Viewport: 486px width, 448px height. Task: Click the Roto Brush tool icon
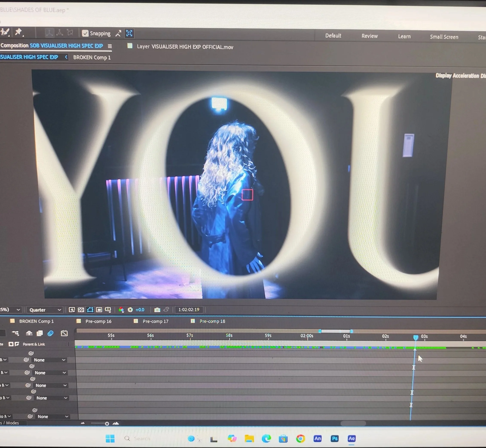coord(5,32)
